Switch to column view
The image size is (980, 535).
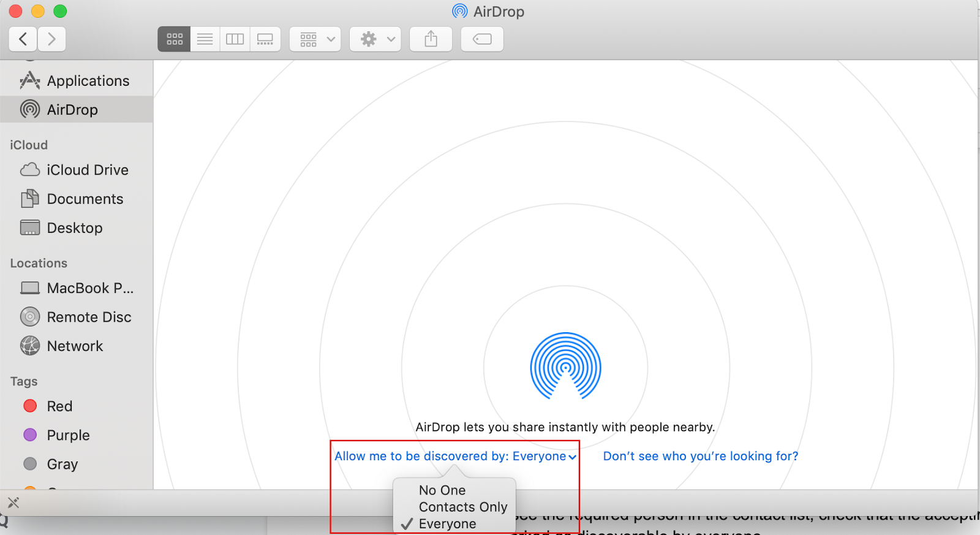click(x=235, y=39)
